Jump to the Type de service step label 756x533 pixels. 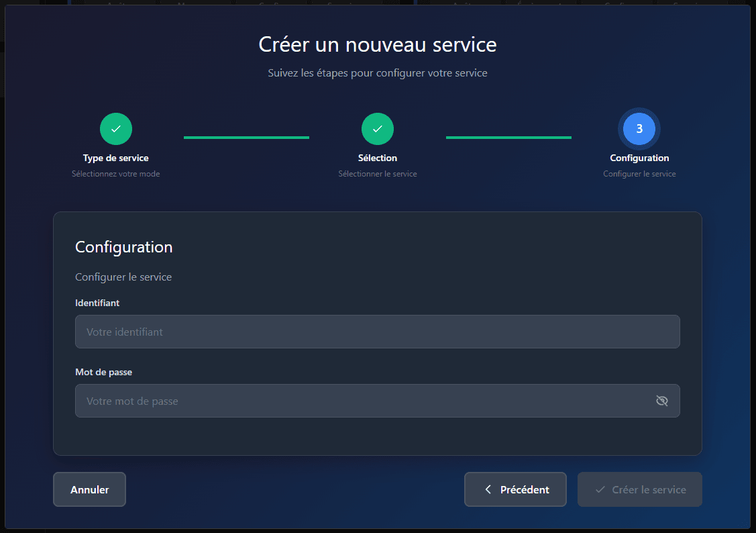click(x=115, y=158)
